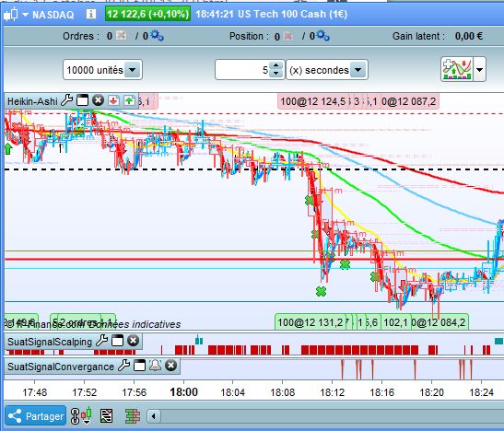Click the 18:00 time axis label

click(184, 392)
